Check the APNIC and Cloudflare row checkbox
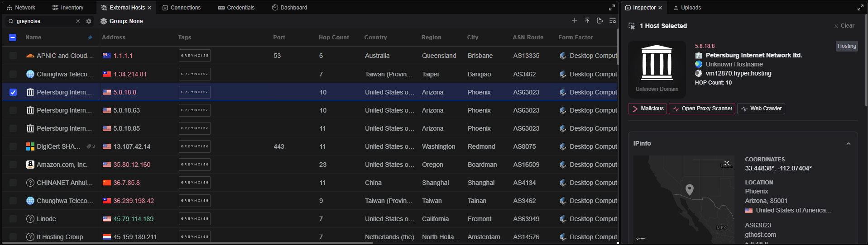 click(13, 56)
